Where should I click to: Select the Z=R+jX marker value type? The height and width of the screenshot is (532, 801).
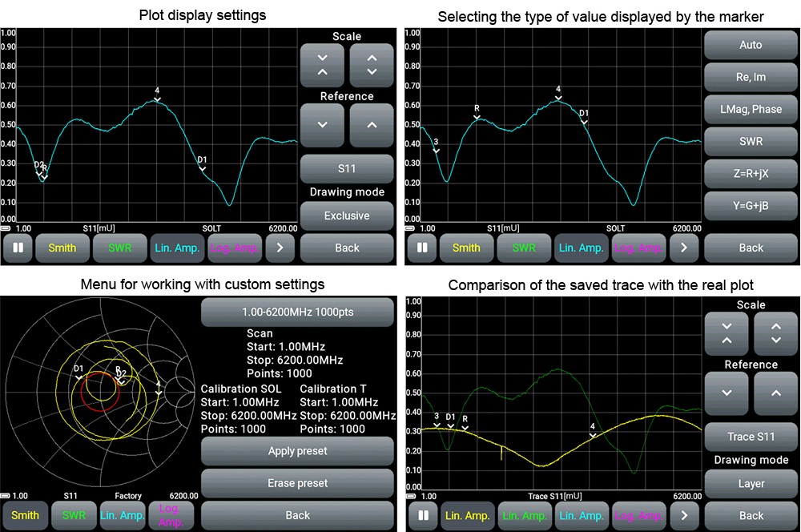[751, 174]
